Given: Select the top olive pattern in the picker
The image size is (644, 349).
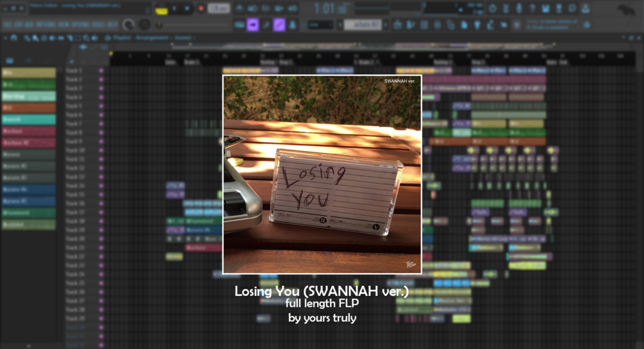Looking at the screenshot, I should pyautogui.click(x=29, y=73).
